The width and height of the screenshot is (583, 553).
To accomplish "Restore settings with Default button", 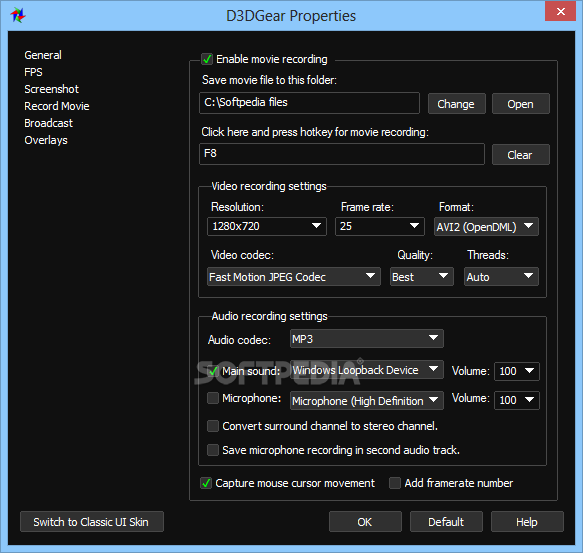I will point(446,522).
